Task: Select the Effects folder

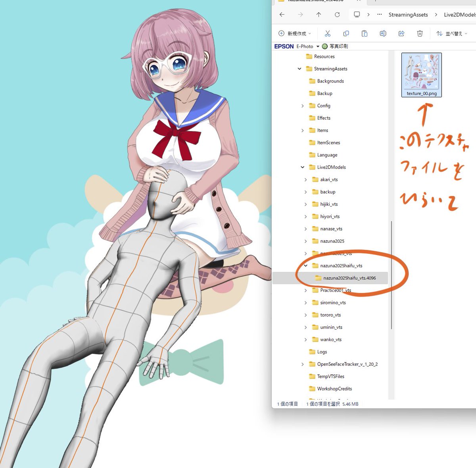Action: point(320,118)
